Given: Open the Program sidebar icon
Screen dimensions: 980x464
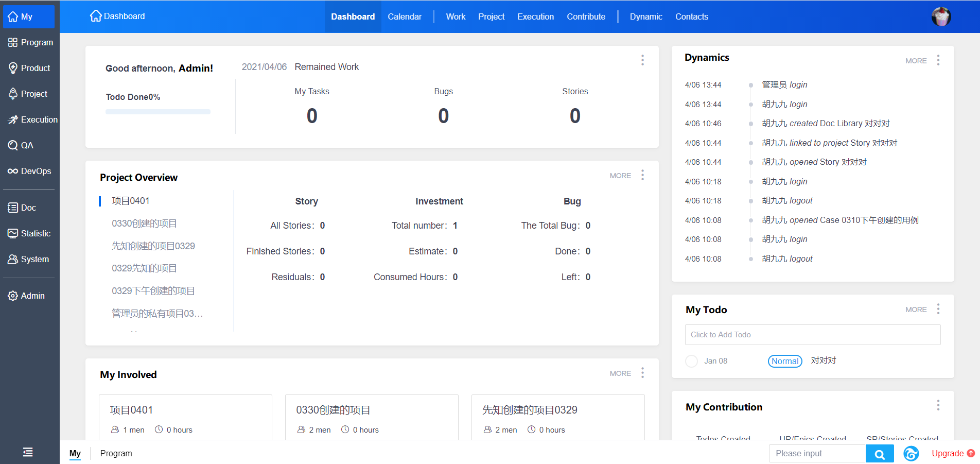Looking at the screenshot, I should pyautogui.click(x=13, y=42).
